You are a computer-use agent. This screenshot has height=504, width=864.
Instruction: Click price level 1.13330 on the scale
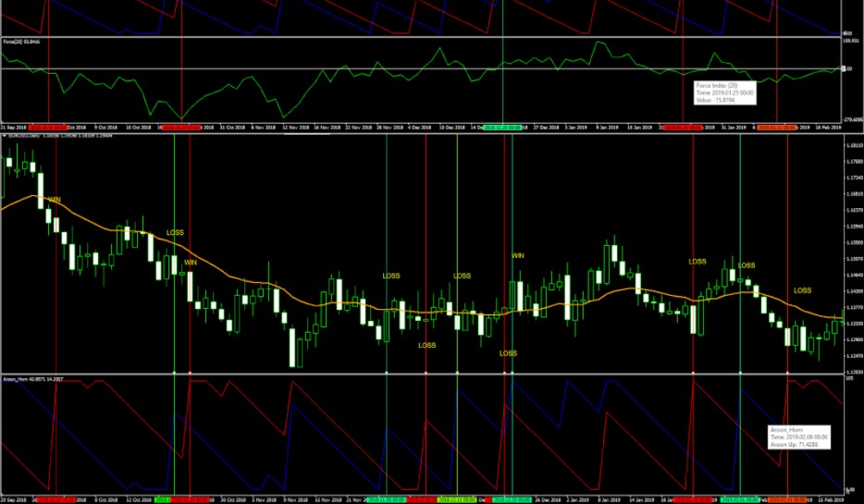point(854,324)
